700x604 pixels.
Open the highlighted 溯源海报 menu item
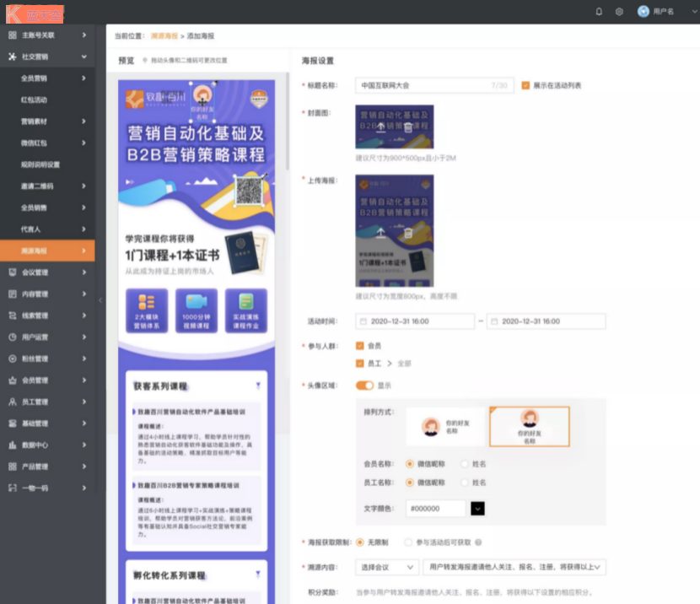[x=47, y=251]
